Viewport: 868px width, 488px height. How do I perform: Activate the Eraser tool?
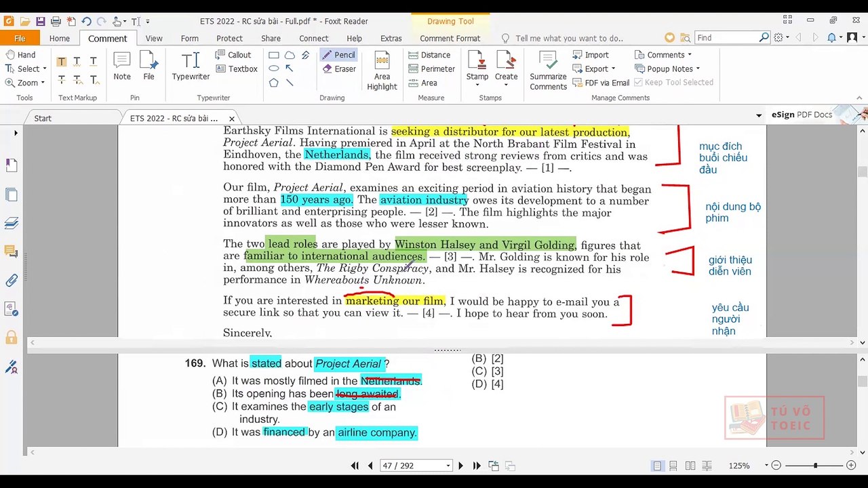click(339, 69)
